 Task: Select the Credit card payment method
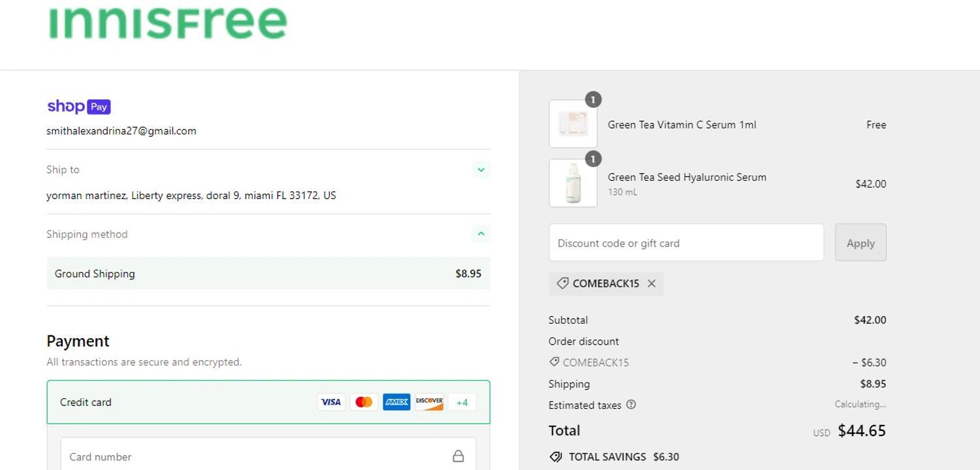coord(269,402)
